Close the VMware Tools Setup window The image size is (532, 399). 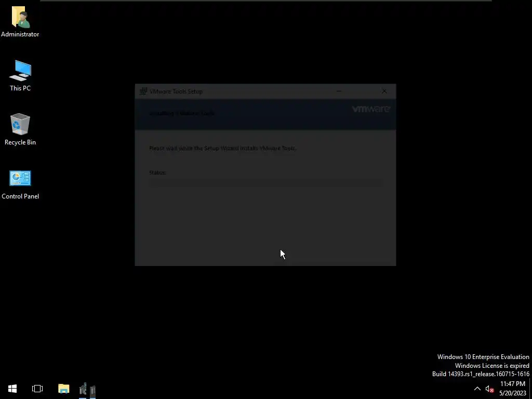click(x=384, y=91)
